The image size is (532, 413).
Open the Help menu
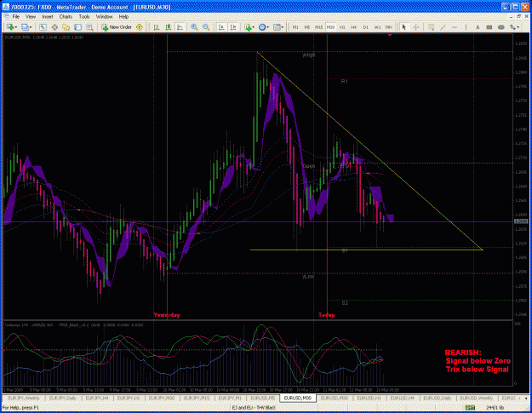pyautogui.click(x=123, y=17)
